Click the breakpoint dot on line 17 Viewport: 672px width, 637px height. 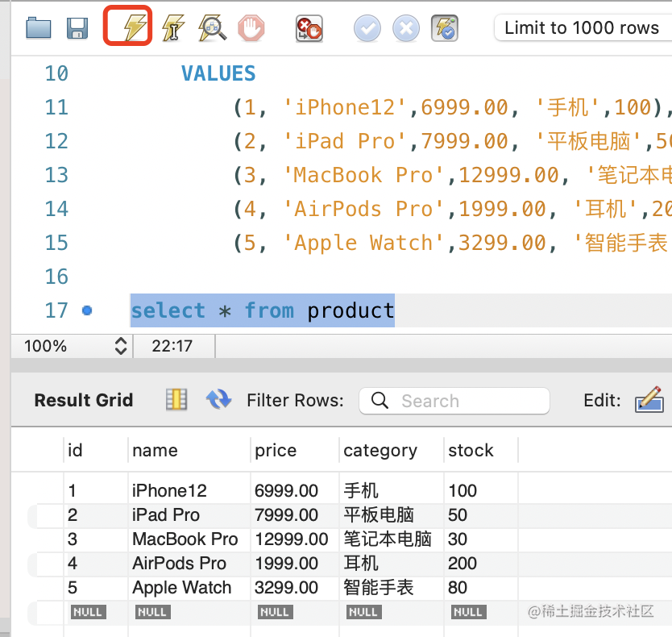tap(87, 310)
